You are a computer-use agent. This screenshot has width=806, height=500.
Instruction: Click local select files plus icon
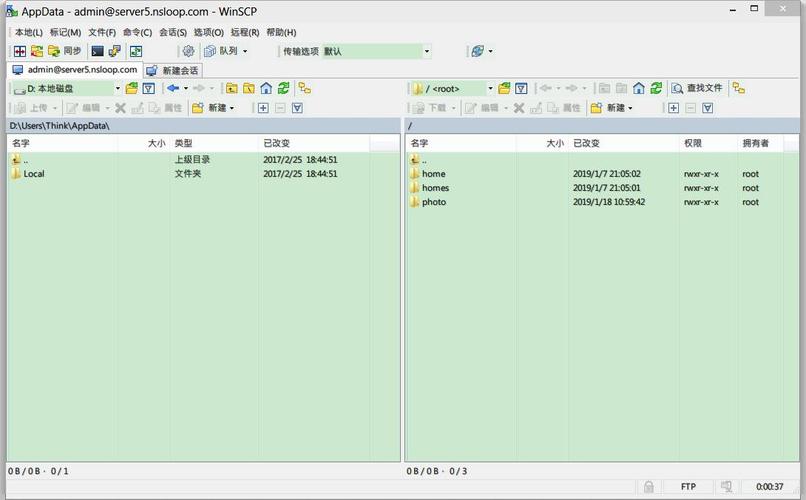click(263, 108)
